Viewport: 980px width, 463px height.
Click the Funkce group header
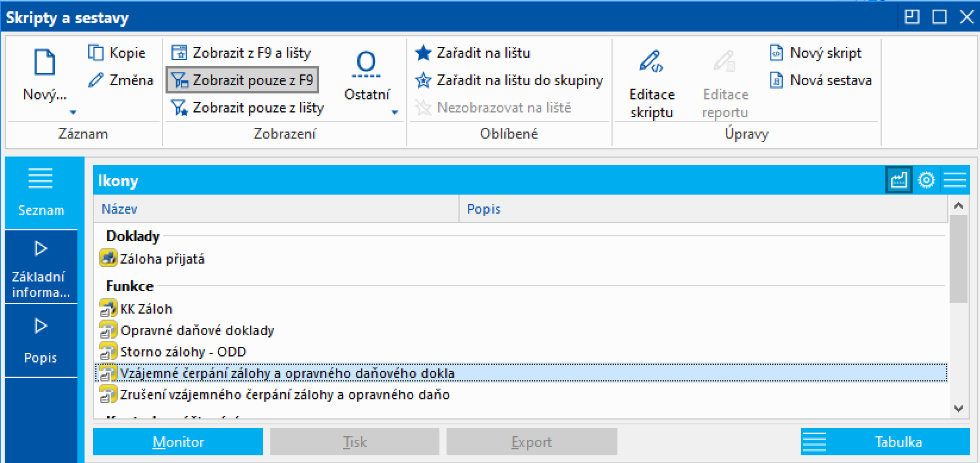[x=130, y=286]
